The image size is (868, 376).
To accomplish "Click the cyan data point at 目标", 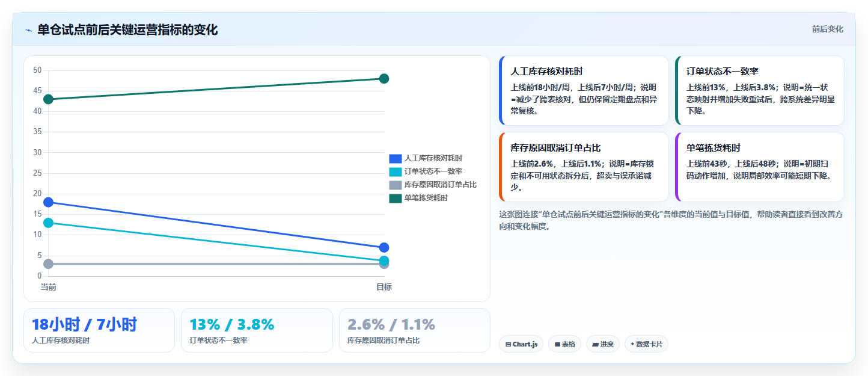I will coord(384,260).
